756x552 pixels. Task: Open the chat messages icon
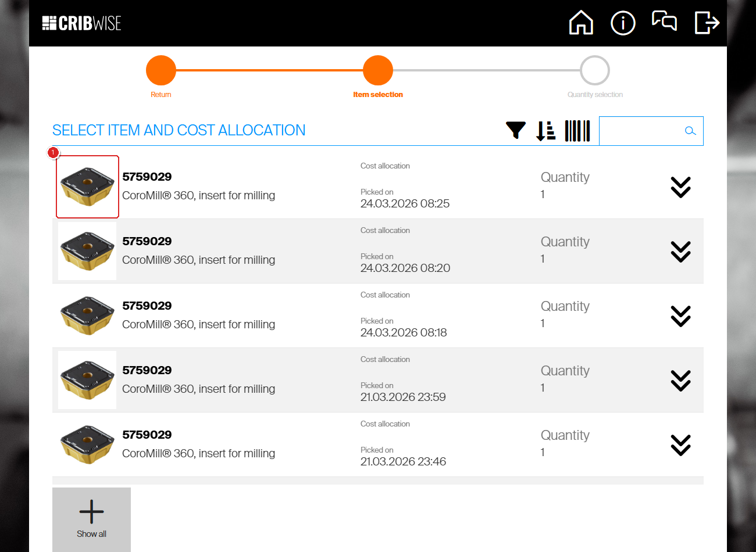pos(664,21)
